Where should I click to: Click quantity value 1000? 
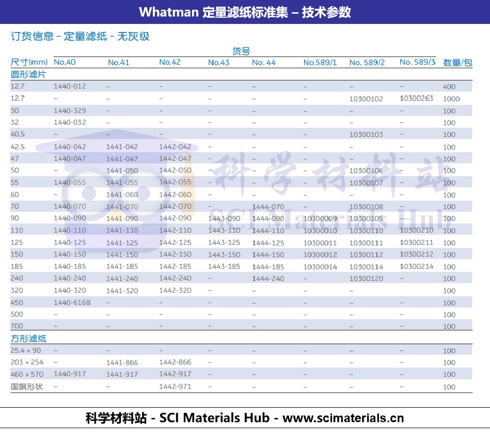451,99
